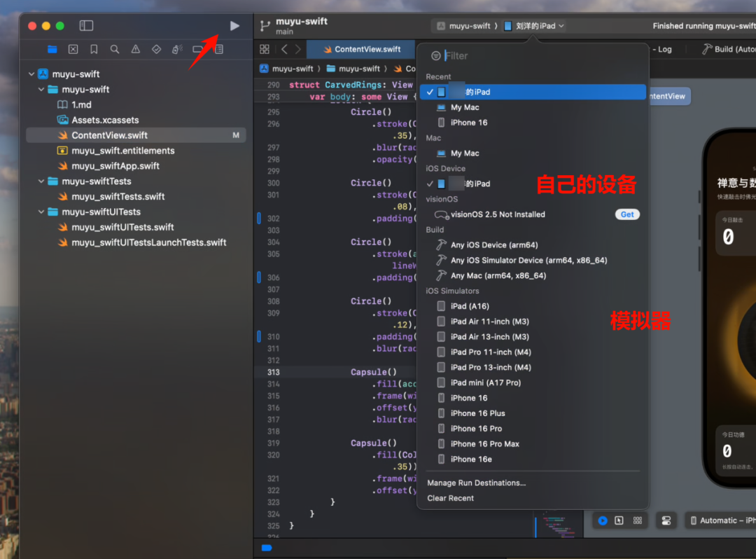Viewport: 756px width, 559px height.
Task: Choose Any iOS Simulator Device destination
Action: [x=533, y=261]
